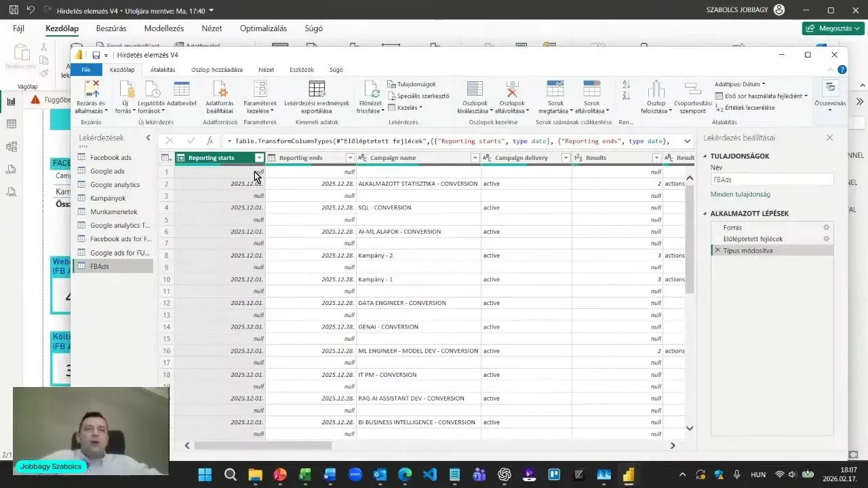Click vertical scrollbar down arrow in grid
Screen dimensions: 868x488
pyautogui.click(x=690, y=428)
